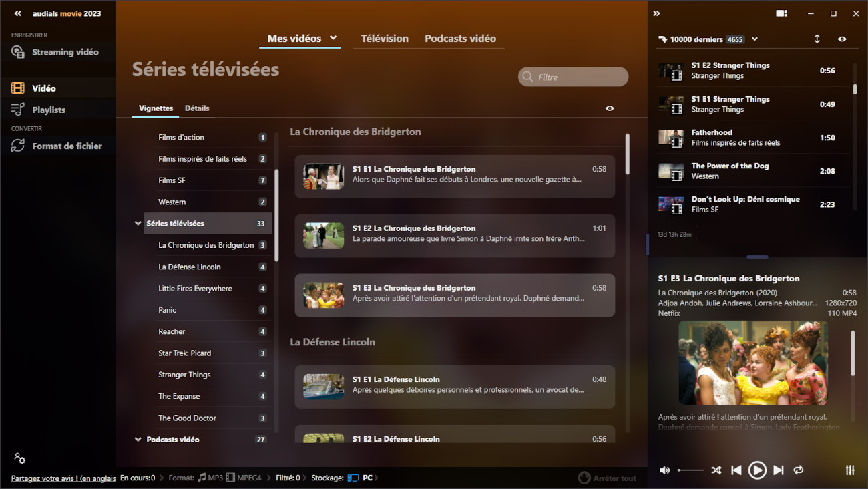
Task: Click the category tree scrollbar
Action: coord(276,215)
